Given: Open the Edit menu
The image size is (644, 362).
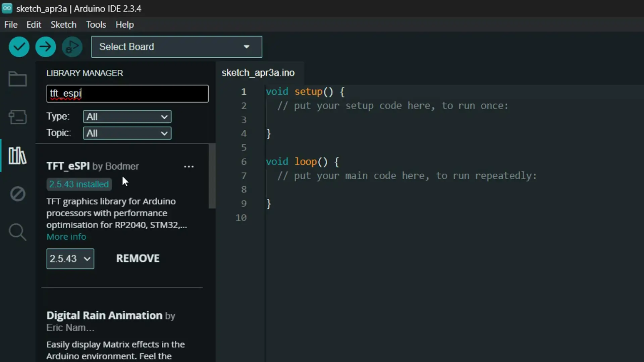Looking at the screenshot, I should coord(34,24).
